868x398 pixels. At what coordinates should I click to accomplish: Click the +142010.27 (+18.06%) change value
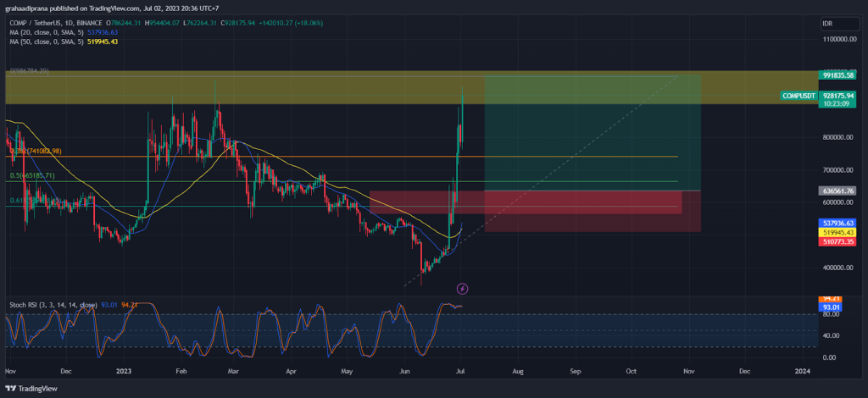(x=292, y=23)
